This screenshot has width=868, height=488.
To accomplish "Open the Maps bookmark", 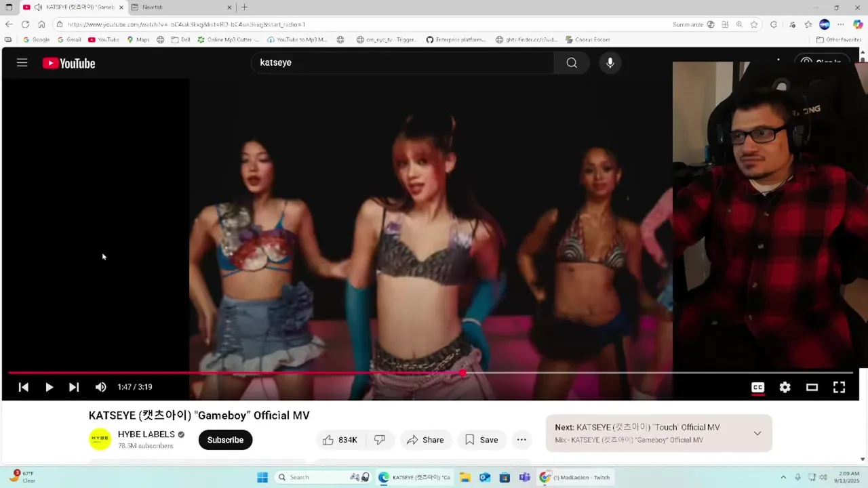I will pos(138,39).
